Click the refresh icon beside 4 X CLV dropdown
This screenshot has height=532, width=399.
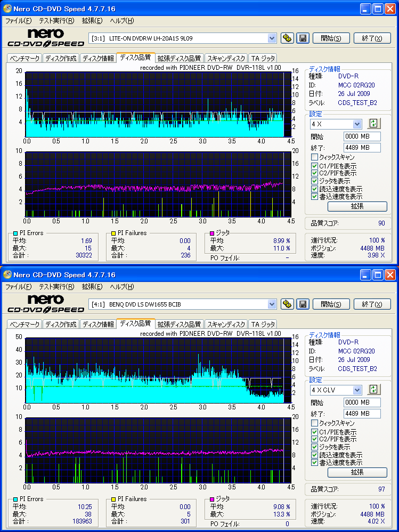click(373, 390)
